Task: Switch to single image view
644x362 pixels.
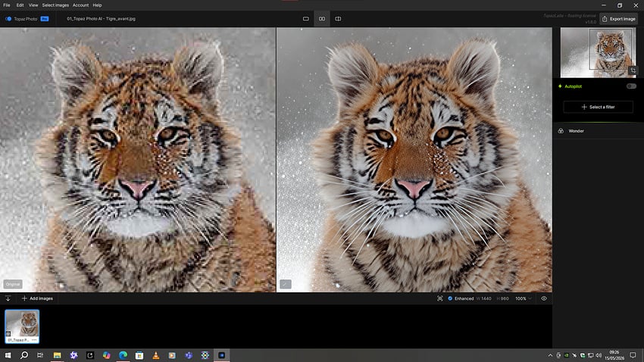Action: coord(305,19)
